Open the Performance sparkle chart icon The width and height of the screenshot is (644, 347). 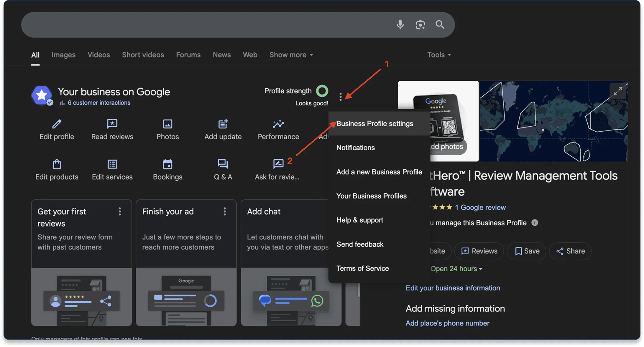point(278,124)
